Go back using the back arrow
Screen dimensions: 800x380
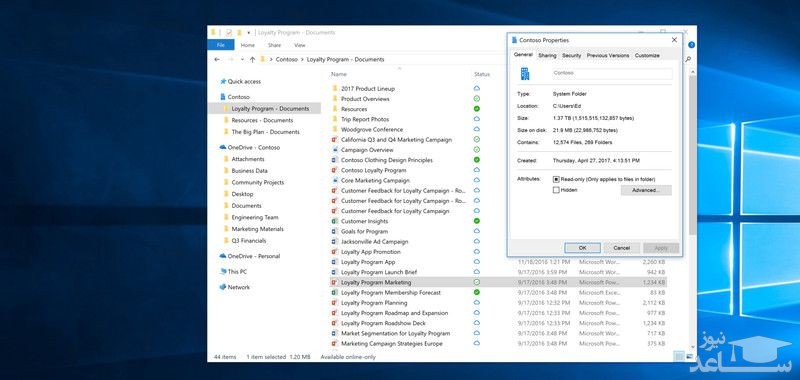point(217,60)
